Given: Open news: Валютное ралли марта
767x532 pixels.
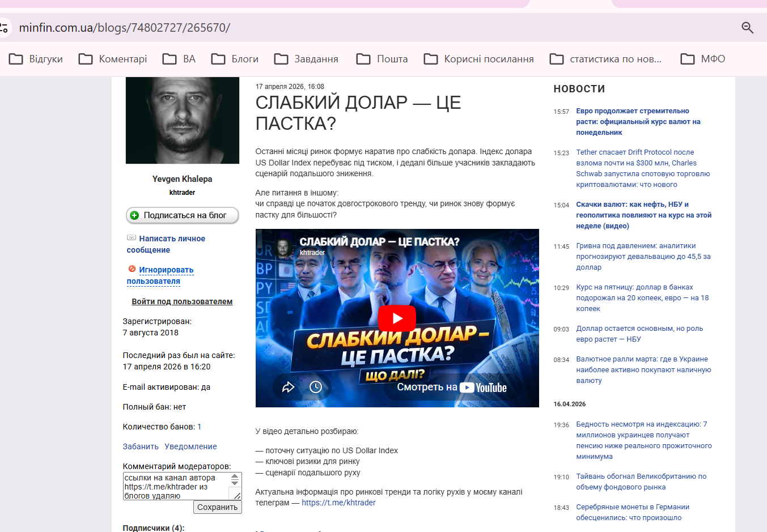Looking at the screenshot, I should coord(643,370).
